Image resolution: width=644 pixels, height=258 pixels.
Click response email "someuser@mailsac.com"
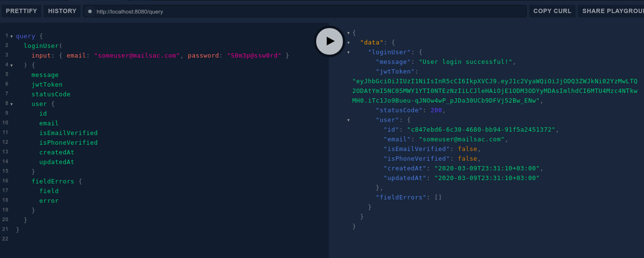click(x=462, y=139)
